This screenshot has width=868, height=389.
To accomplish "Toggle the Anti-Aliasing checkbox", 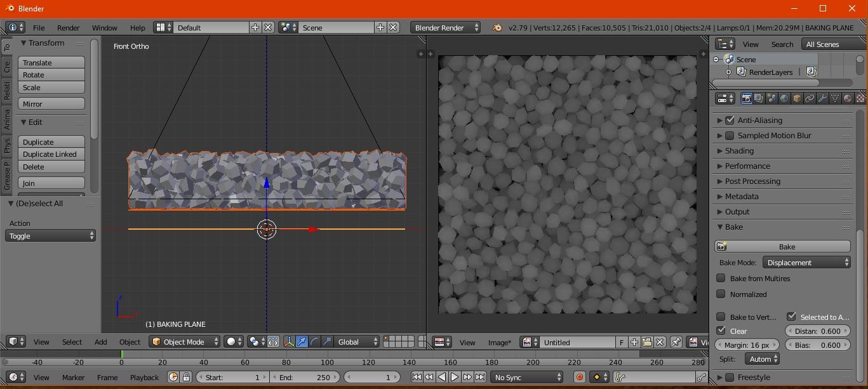I will pyautogui.click(x=730, y=120).
